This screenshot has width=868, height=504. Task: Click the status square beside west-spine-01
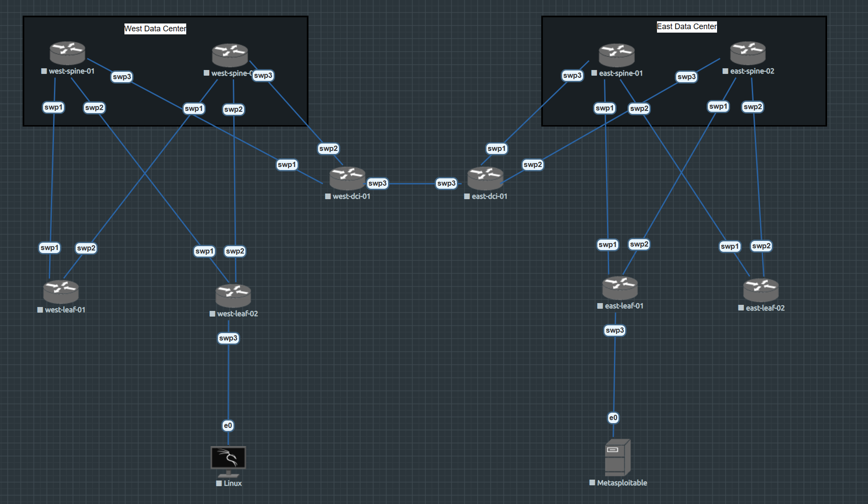(44, 71)
